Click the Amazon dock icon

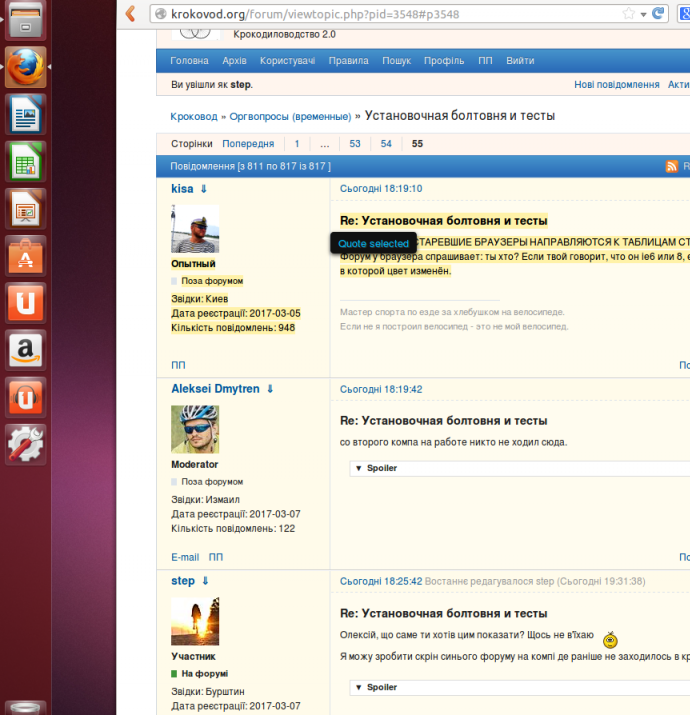[25, 351]
